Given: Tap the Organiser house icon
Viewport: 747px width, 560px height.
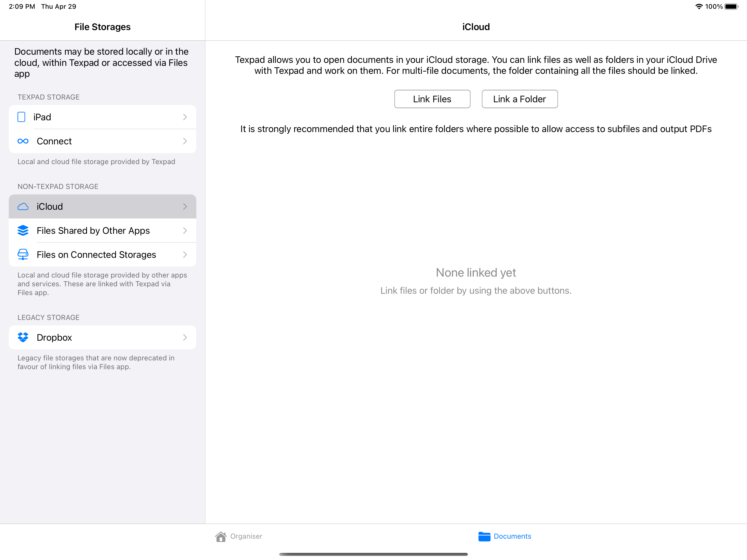Looking at the screenshot, I should pyautogui.click(x=221, y=536).
